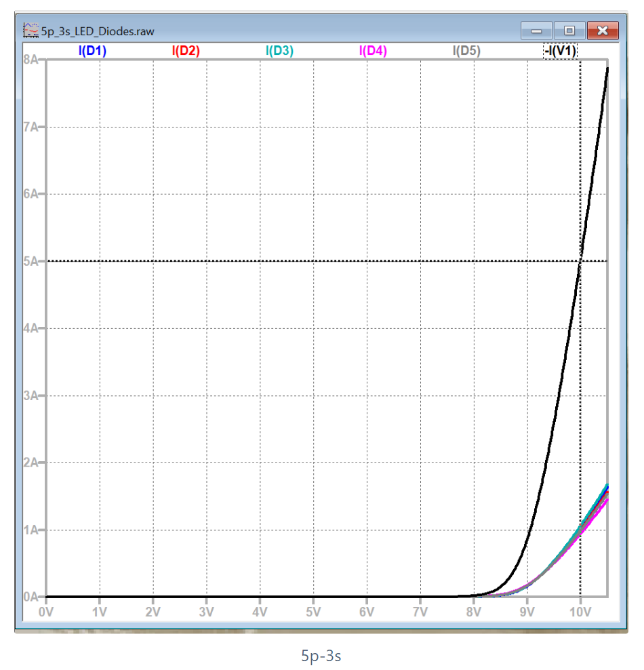This screenshot has width=644, height=670.
Task: Click the 3A vertical axis label
Action: 31,395
